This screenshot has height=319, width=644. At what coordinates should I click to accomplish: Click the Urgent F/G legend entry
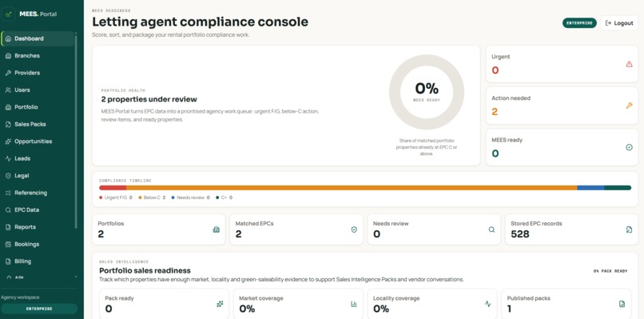(115, 197)
